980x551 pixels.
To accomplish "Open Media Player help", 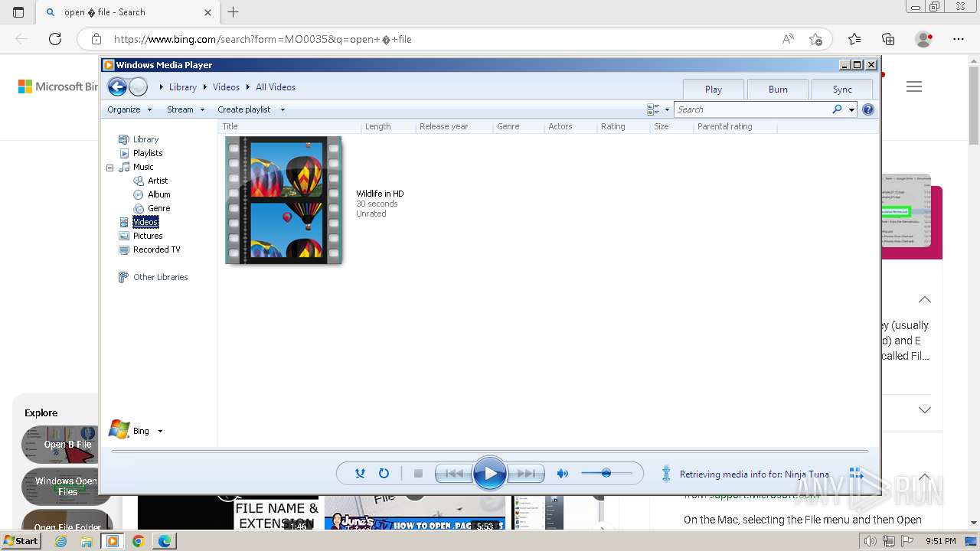I will 868,109.
